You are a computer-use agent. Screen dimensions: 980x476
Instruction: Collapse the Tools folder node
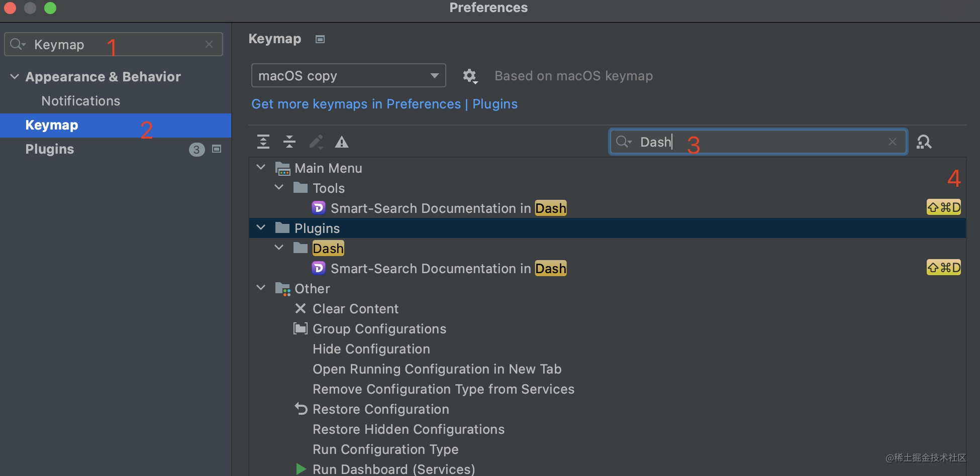click(279, 188)
